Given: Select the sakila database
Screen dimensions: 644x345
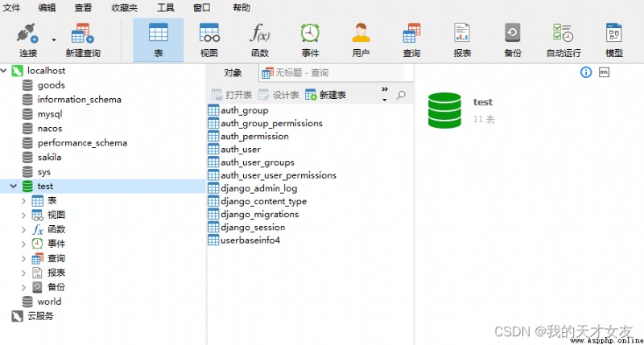Looking at the screenshot, I should coord(49,157).
